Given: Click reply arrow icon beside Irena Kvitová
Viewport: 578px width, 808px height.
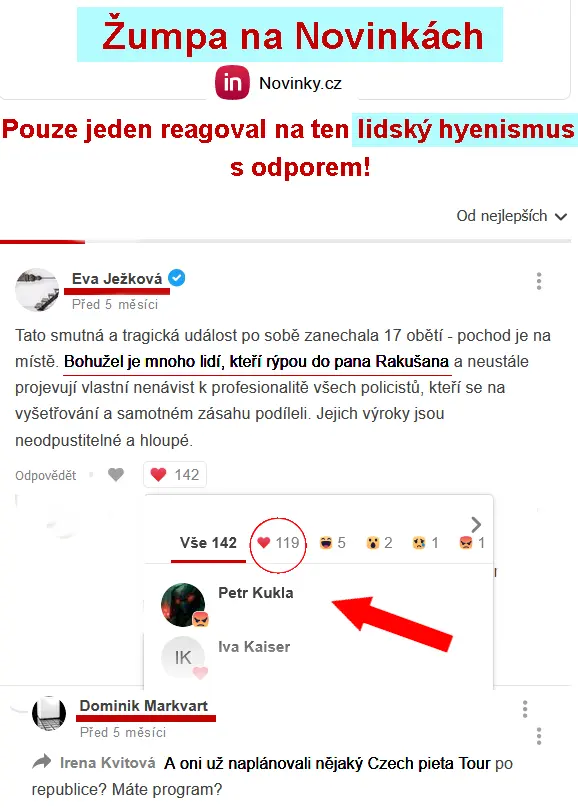Looking at the screenshot, I should click(x=42, y=762).
